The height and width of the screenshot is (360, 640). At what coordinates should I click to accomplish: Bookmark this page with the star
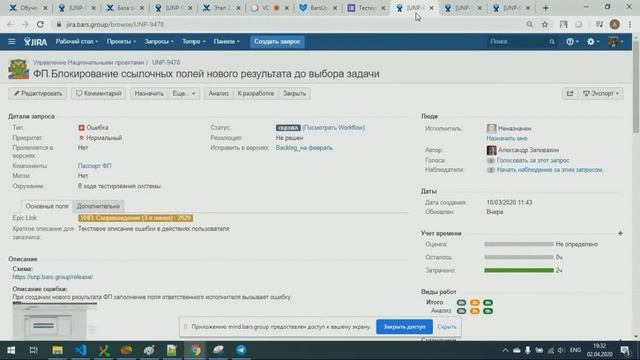tap(544, 24)
